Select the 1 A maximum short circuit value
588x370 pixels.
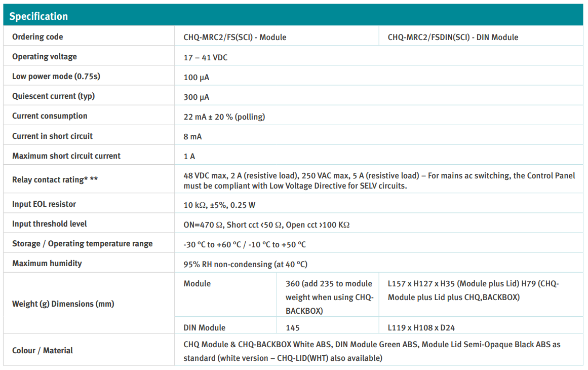[x=189, y=157]
